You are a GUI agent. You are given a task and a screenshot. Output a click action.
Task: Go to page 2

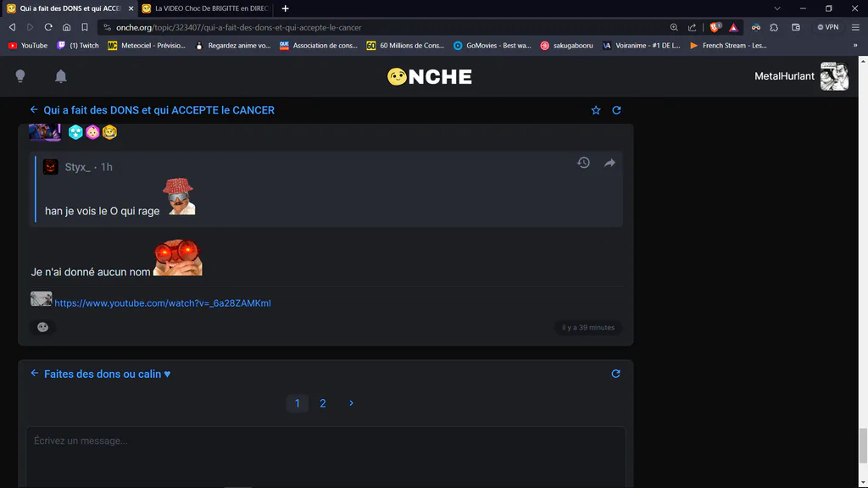coord(323,403)
